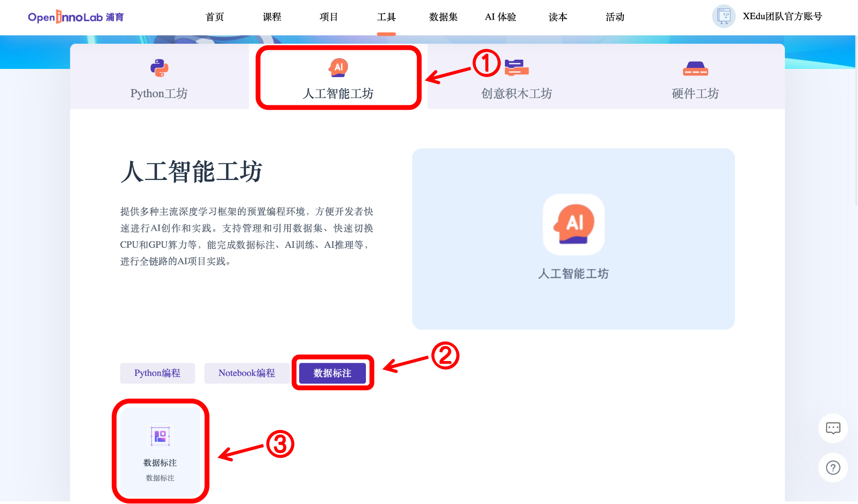Click the AI head icon in the 人工智能工坊 tab
The image size is (858, 504).
click(338, 67)
